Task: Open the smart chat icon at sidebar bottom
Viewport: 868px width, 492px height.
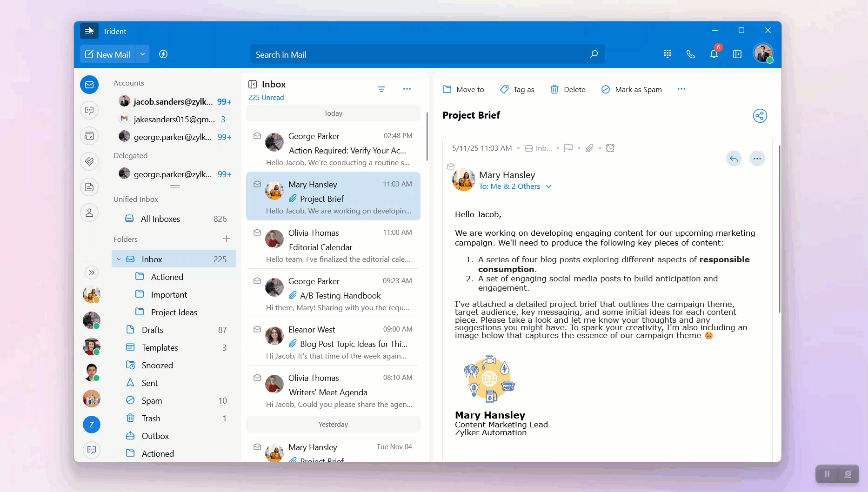Action: [x=92, y=450]
